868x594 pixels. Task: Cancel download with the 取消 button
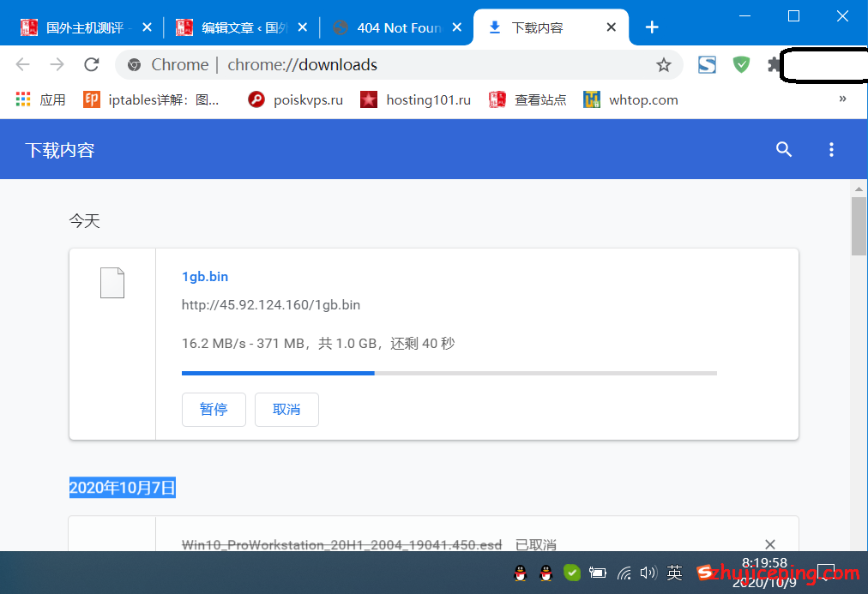click(x=286, y=410)
